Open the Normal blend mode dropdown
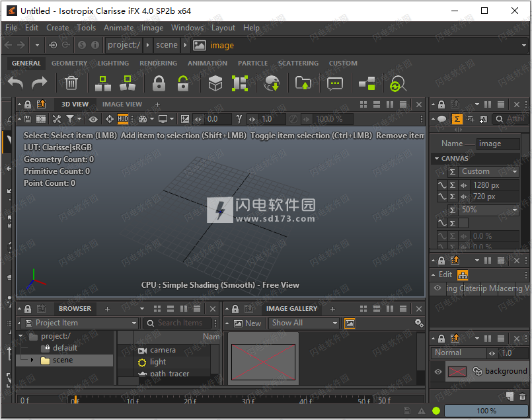 tap(459, 353)
